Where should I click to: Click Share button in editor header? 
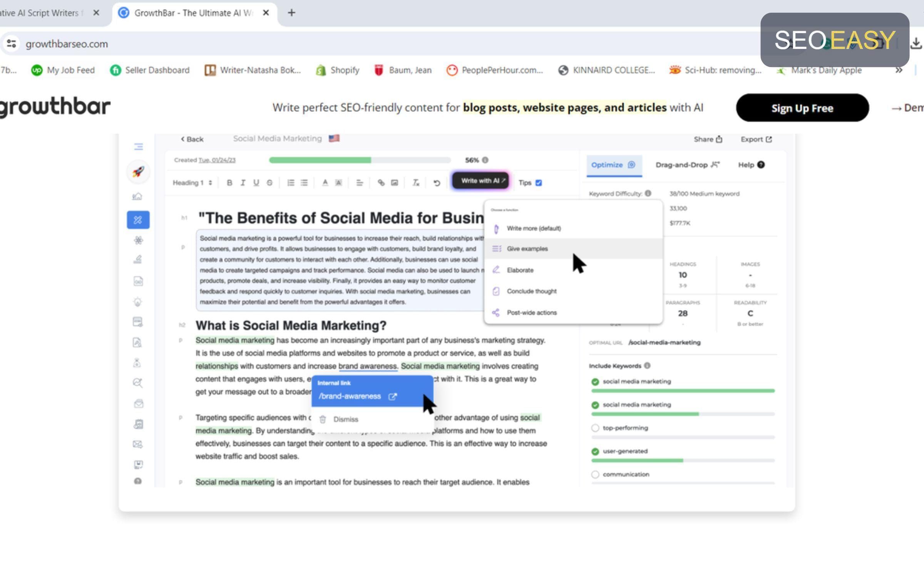pos(708,139)
